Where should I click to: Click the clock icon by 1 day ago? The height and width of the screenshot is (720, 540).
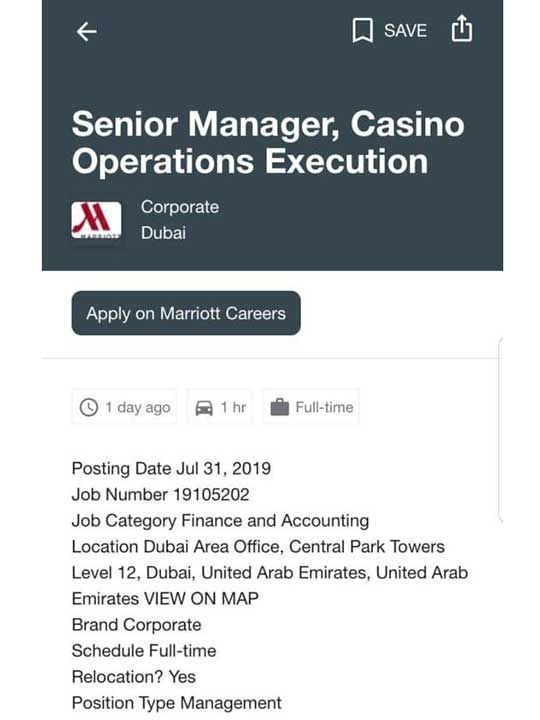89,407
